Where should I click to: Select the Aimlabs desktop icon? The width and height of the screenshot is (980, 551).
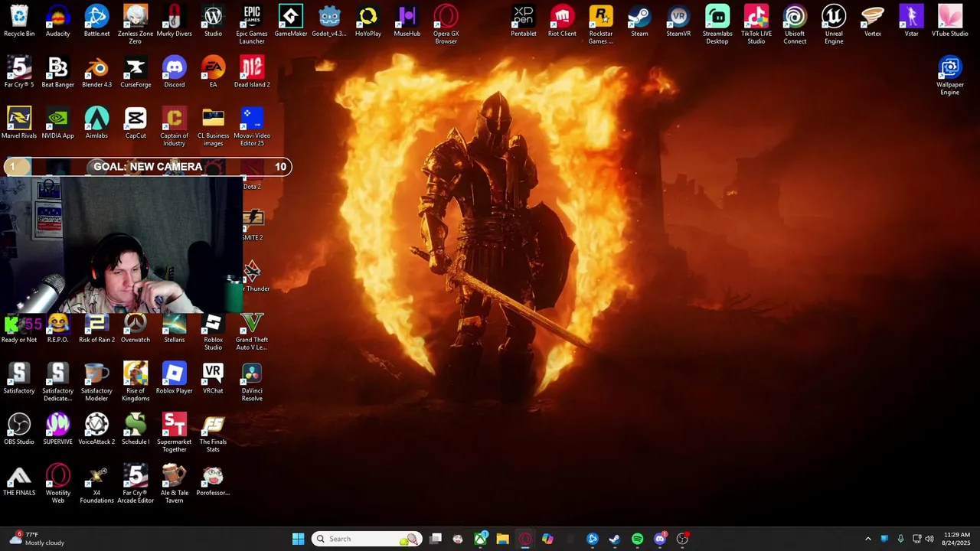point(96,123)
